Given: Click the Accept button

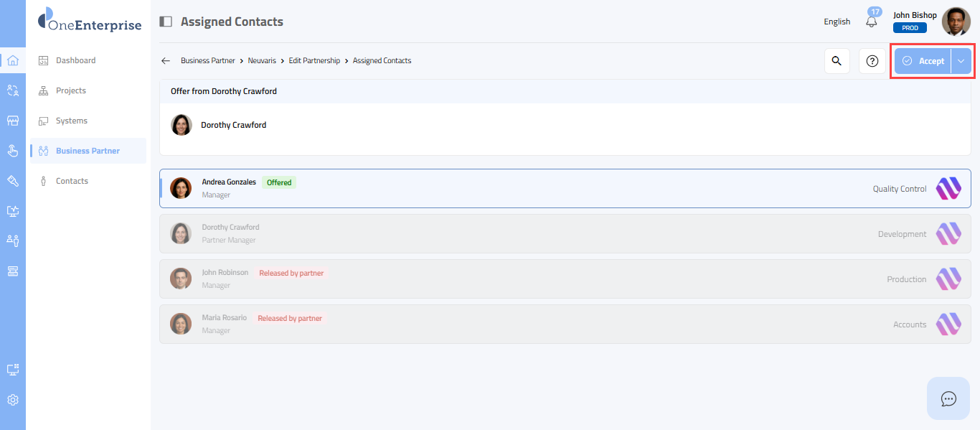Looking at the screenshot, I should coord(923,61).
